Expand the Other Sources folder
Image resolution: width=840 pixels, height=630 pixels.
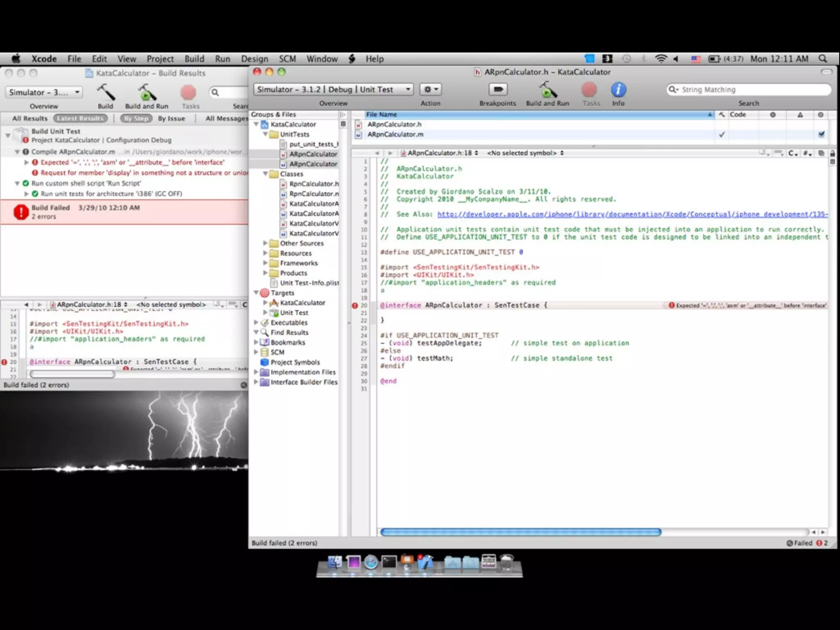tap(265, 243)
